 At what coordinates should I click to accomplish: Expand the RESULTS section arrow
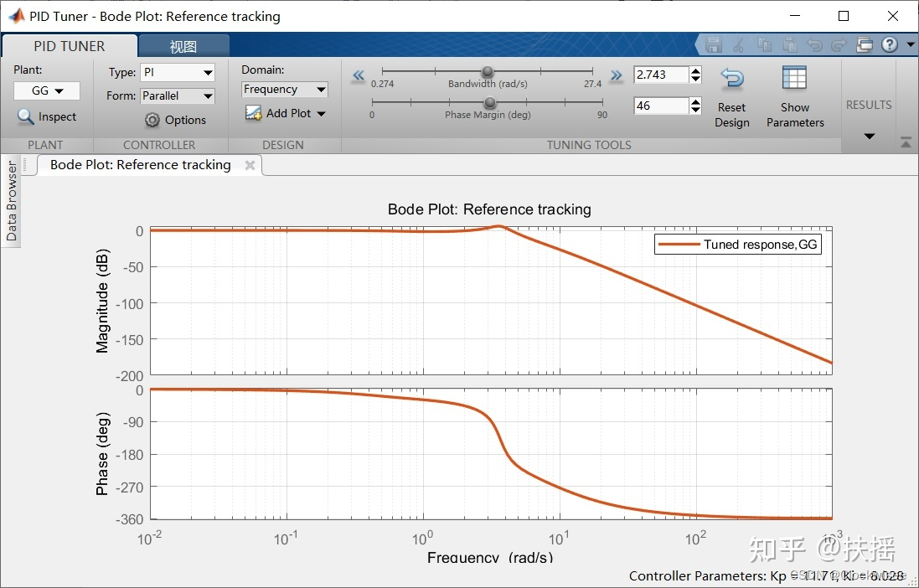[x=870, y=136]
